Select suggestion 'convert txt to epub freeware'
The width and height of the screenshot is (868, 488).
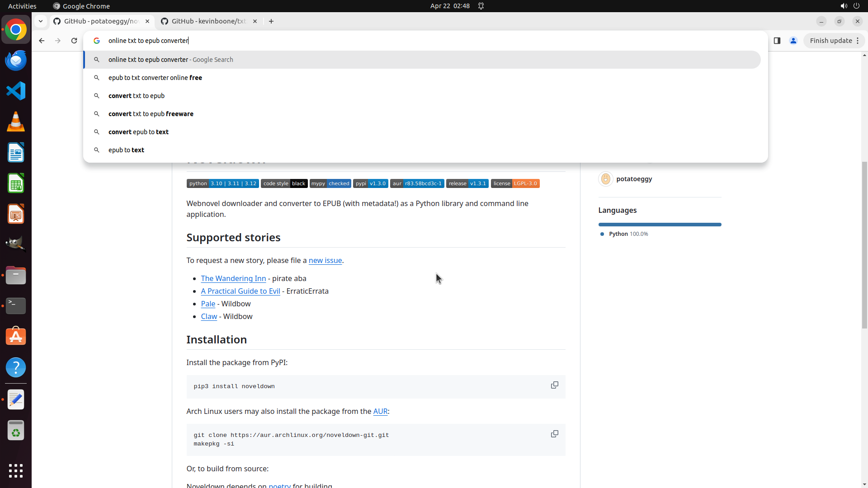coord(151,114)
